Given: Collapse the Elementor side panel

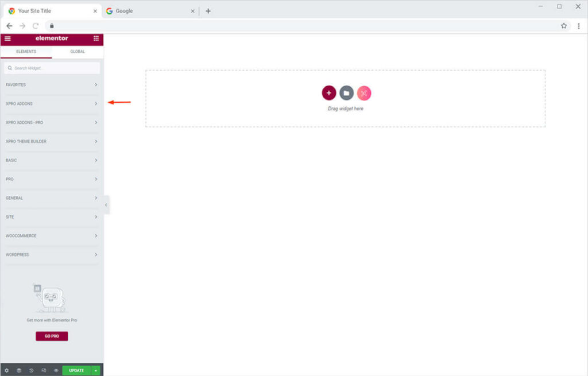Looking at the screenshot, I should point(106,205).
